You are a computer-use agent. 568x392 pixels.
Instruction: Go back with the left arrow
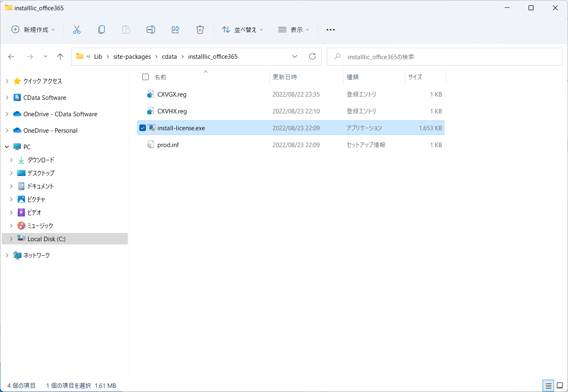[11, 57]
